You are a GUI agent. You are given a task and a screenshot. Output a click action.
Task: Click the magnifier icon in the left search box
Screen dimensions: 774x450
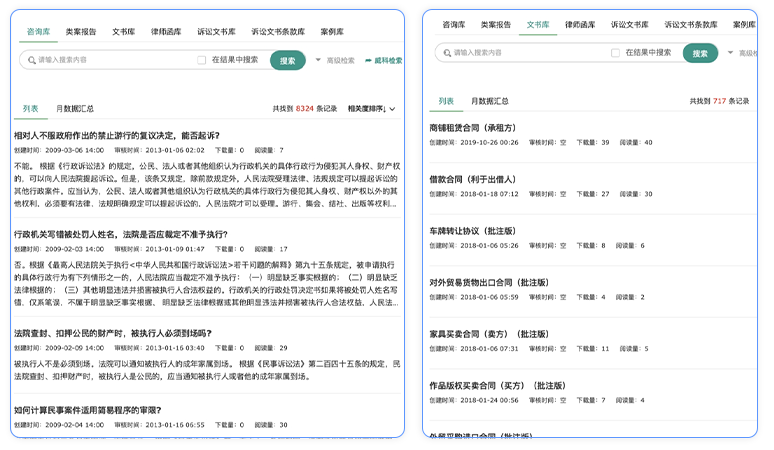click(x=29, y=60)
